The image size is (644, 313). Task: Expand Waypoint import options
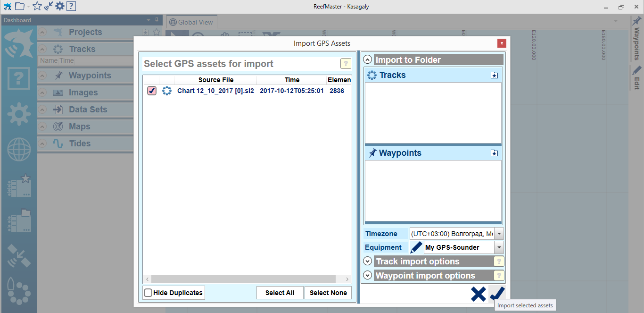tap(368, 276)
